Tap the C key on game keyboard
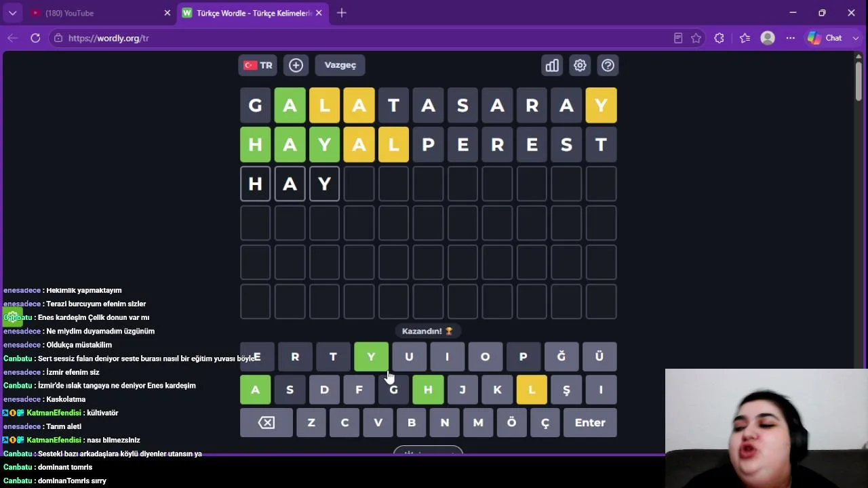Image resolution: width=868 pixels, height=488 pixels. coord(344,422)
